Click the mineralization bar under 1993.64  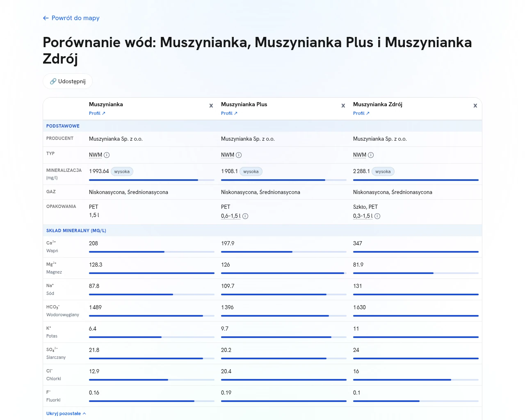point(152,180)
